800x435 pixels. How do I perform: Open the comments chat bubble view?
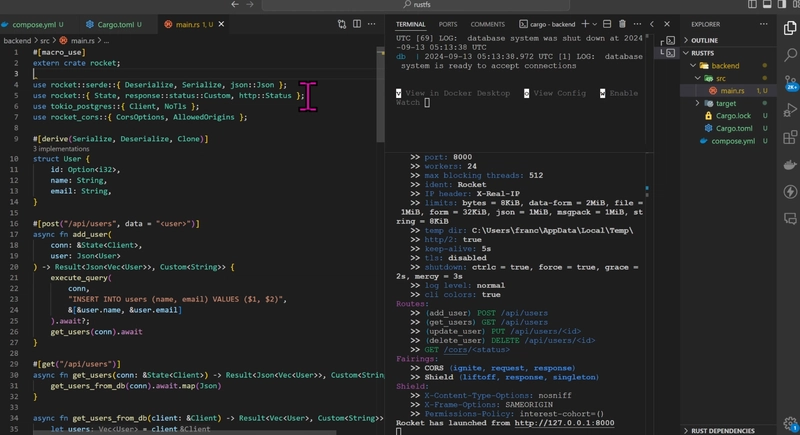(790, 219)
